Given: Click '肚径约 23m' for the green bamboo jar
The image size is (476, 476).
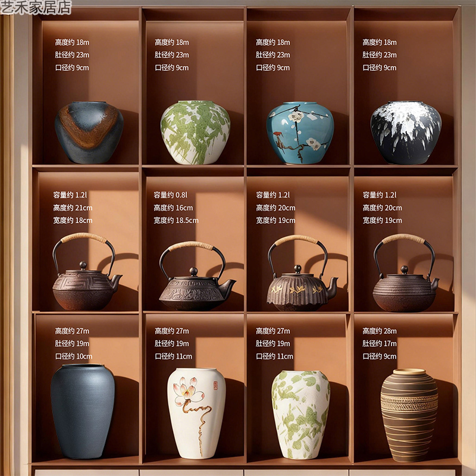Looking at the screenshot, I should [x=171, y=55].
